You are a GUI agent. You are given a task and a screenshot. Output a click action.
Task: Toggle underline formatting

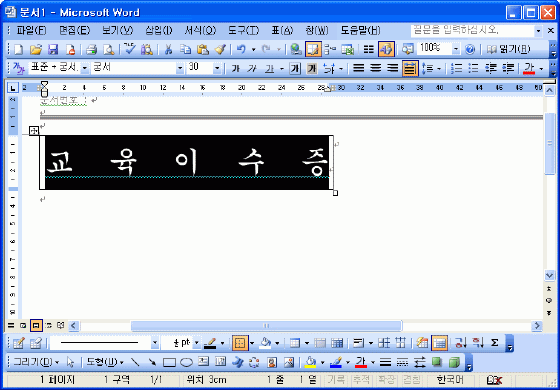click(270, 68)
